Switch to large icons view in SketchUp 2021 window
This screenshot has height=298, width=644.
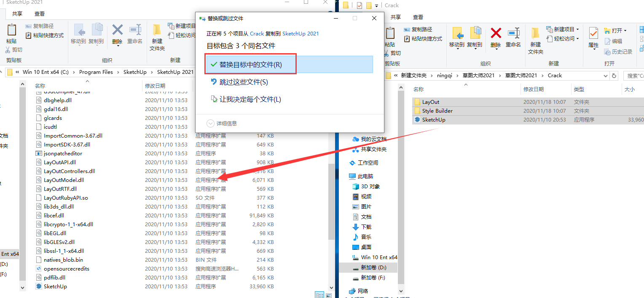(x=329, y=295)
